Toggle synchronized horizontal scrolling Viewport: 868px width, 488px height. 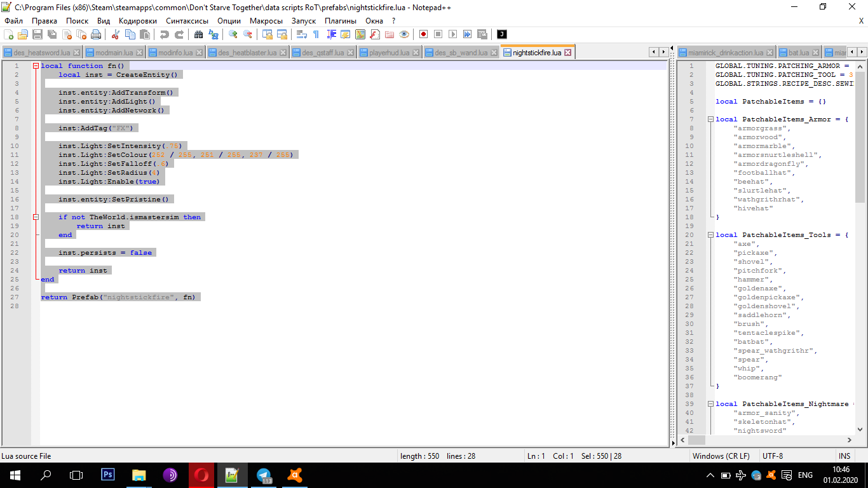(282, 34)
